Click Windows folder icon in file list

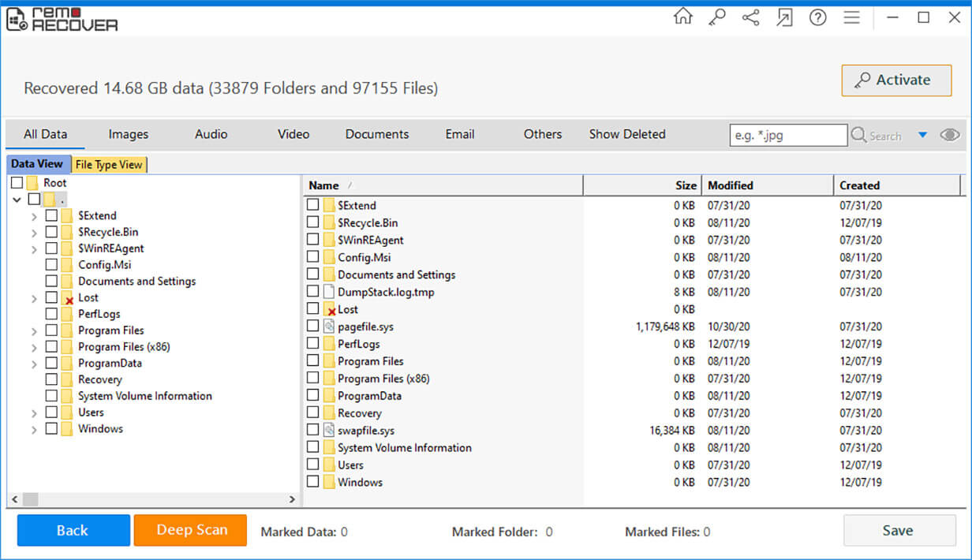[330, 482]
